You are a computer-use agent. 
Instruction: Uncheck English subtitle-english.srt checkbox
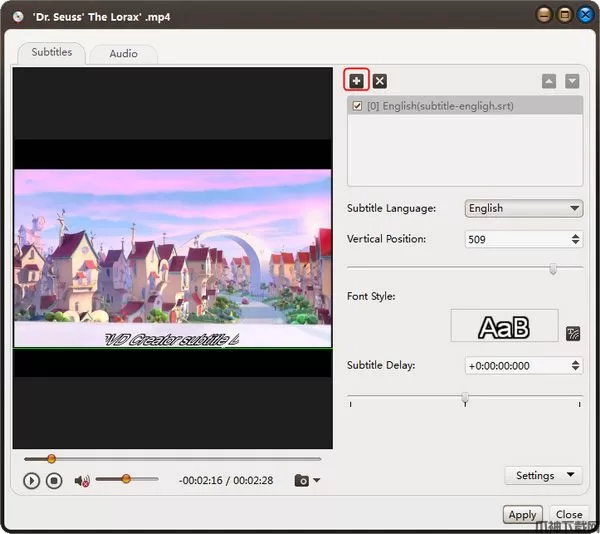click(x=358, y=106)
